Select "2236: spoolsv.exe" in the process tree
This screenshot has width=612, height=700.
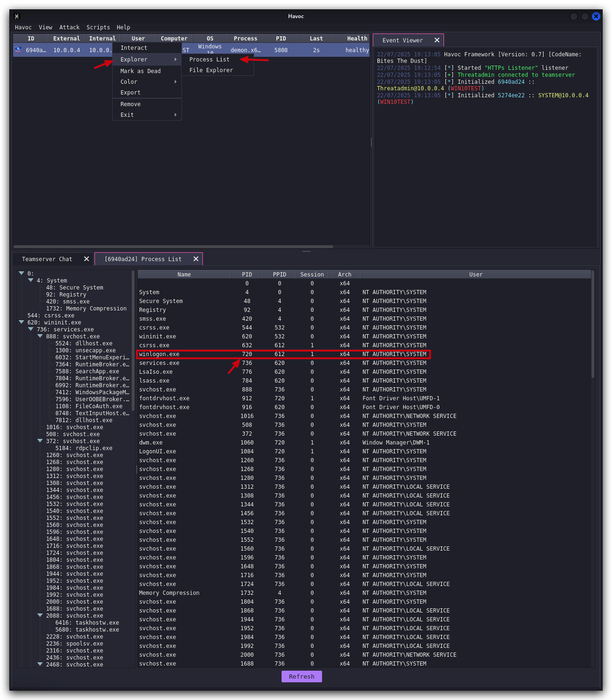click(x=74, y=644)
